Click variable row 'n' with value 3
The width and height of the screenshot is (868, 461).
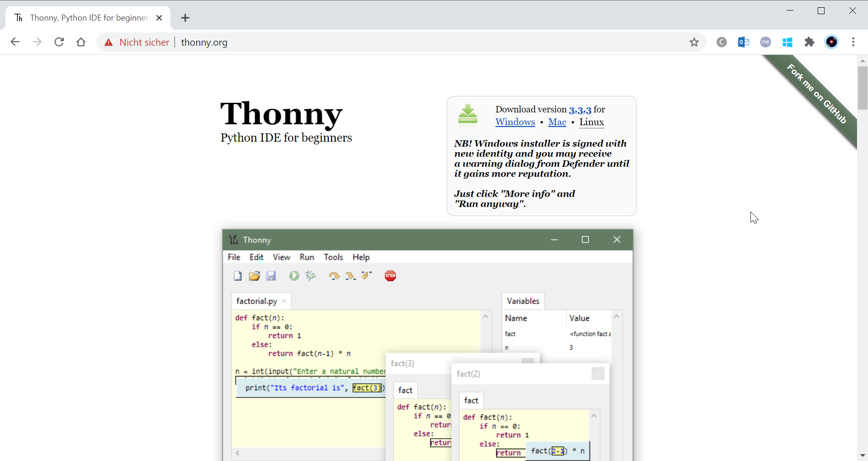coord(557,348)
